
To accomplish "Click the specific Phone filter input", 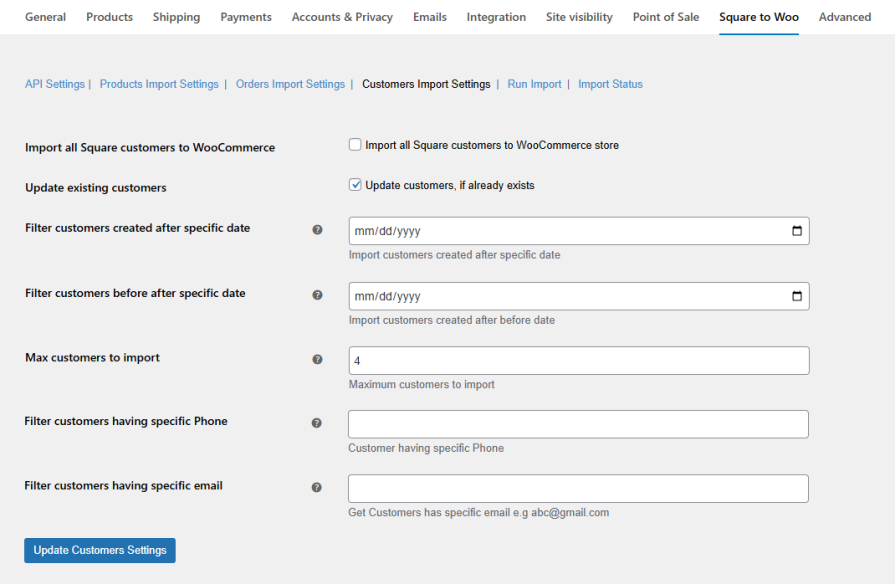I will tap(578, 424).
